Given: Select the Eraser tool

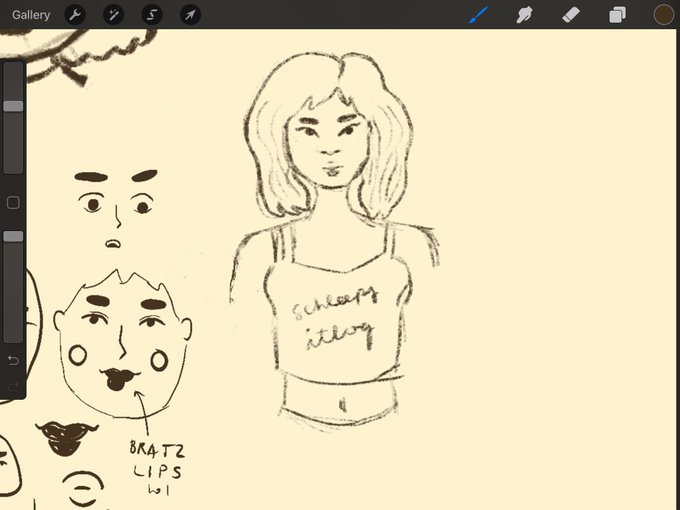Looking at the screenshot, I should click(x=571, y=15).
